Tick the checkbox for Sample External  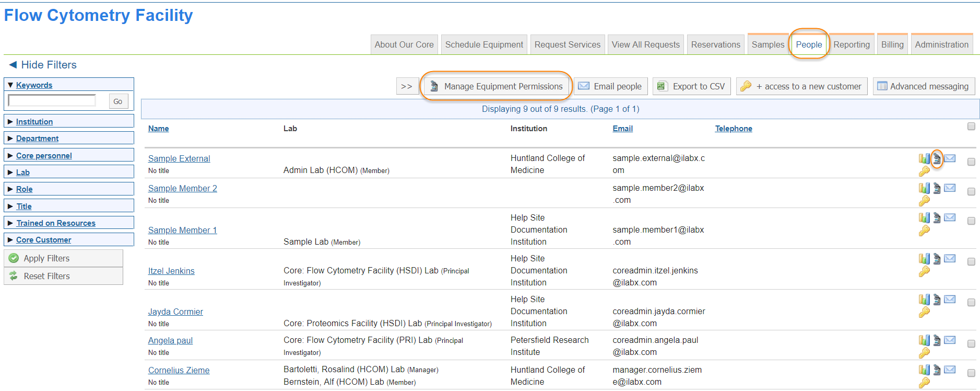(971, 162)
